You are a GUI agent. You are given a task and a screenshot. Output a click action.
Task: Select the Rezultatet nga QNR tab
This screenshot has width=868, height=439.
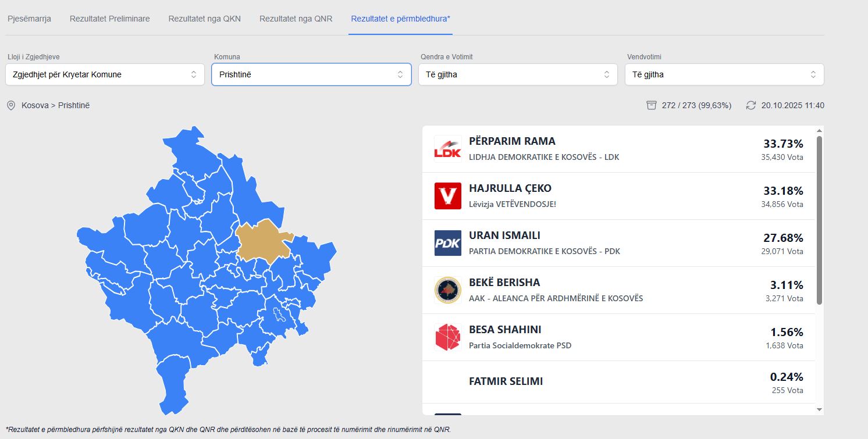(x=296, y=19)
